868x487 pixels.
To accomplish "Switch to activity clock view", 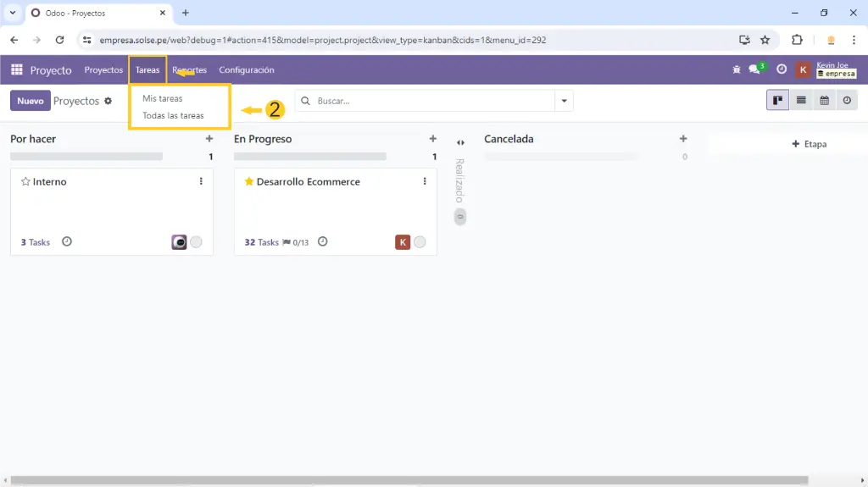I will click(847, 101).
